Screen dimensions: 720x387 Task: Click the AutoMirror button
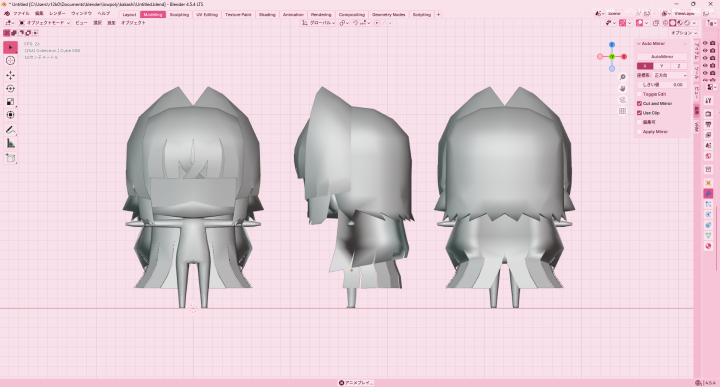pos(662,56)
